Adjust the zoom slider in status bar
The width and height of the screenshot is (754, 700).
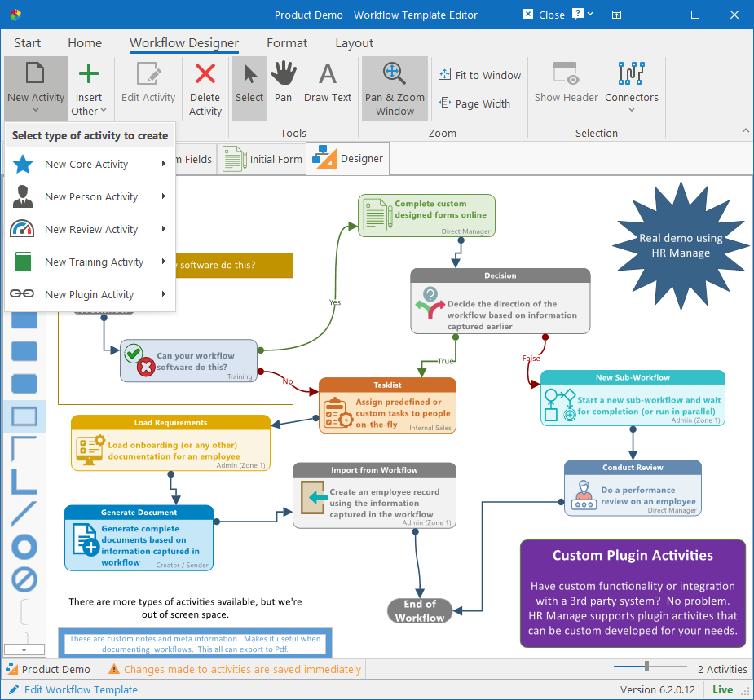click(x=646, y=667)
